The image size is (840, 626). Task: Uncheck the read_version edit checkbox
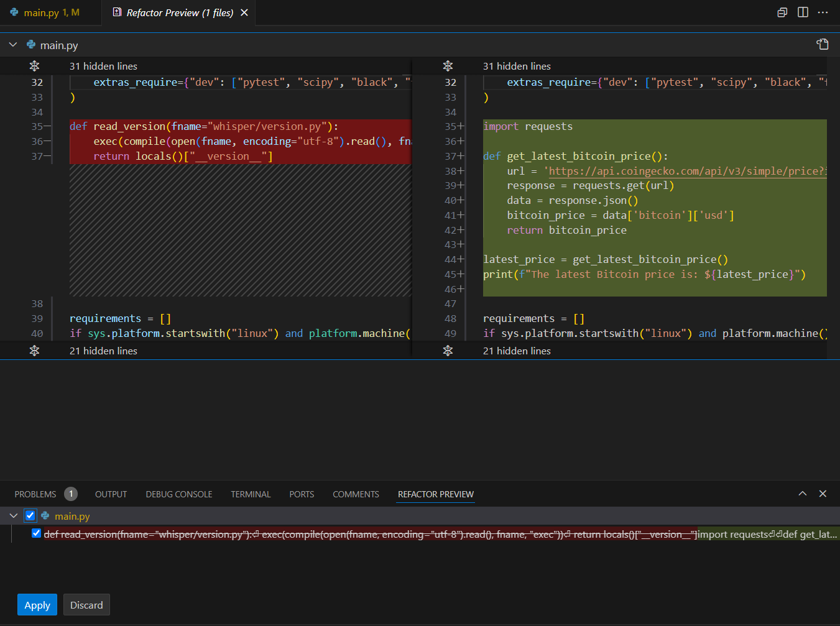(x=36, y=533)
